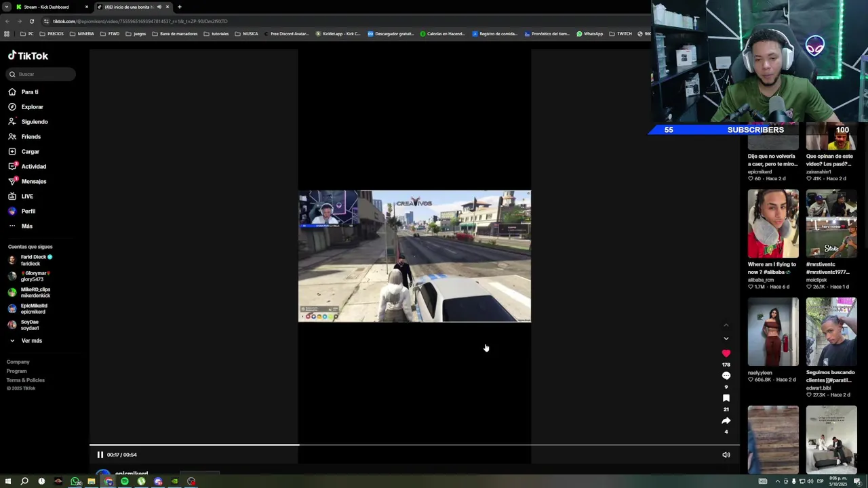868x488 pixels.
Task: Open Windows Start menu
Action: point(7,481)
